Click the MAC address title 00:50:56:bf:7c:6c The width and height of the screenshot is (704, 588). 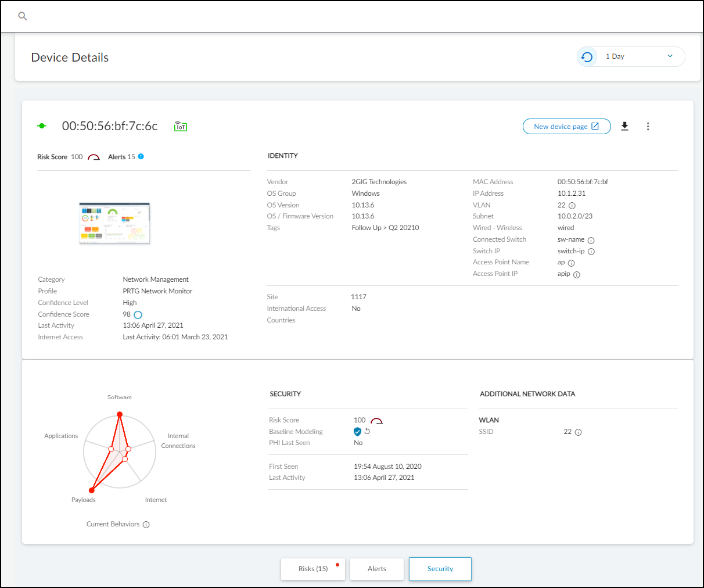(110, 126)
